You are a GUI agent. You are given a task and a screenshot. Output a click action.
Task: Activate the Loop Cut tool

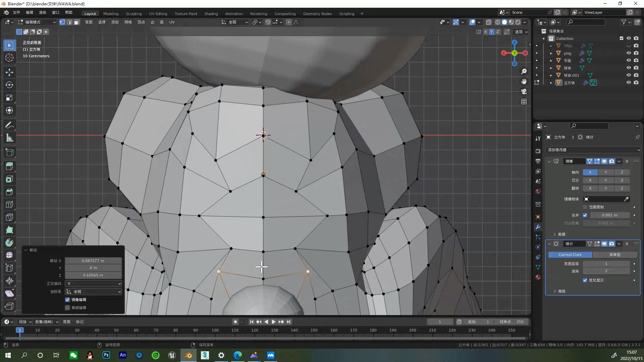pos(9,204)
